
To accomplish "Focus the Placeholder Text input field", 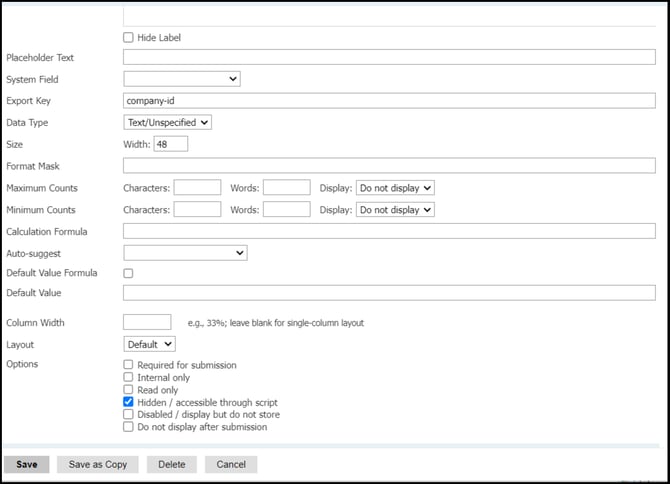I will point(389,58).
